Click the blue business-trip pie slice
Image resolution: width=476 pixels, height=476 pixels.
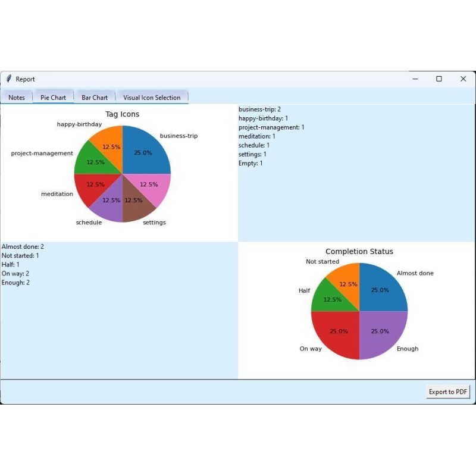point(146,152)
